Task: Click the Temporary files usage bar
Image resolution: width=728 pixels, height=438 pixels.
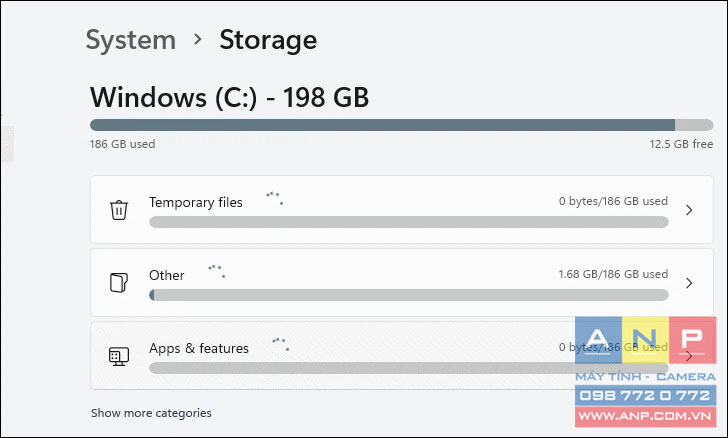Action: coord(409,222)
